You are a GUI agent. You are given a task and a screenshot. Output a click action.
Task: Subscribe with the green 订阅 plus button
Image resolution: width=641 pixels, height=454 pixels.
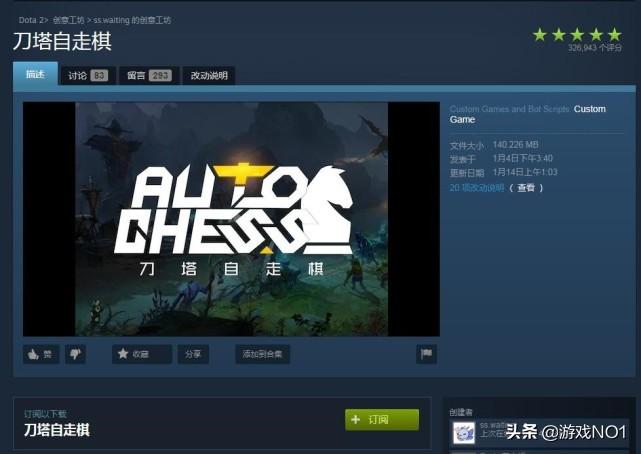pos(382,420)
